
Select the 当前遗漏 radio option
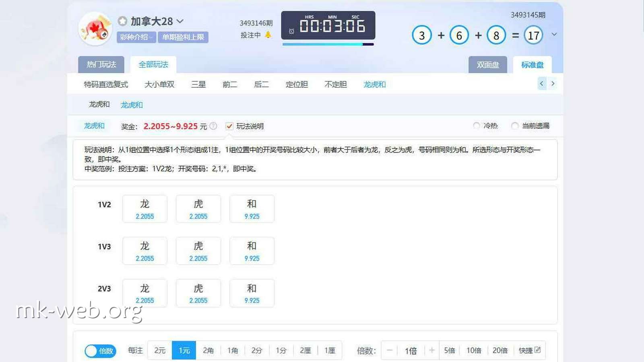tap(514, 125)
